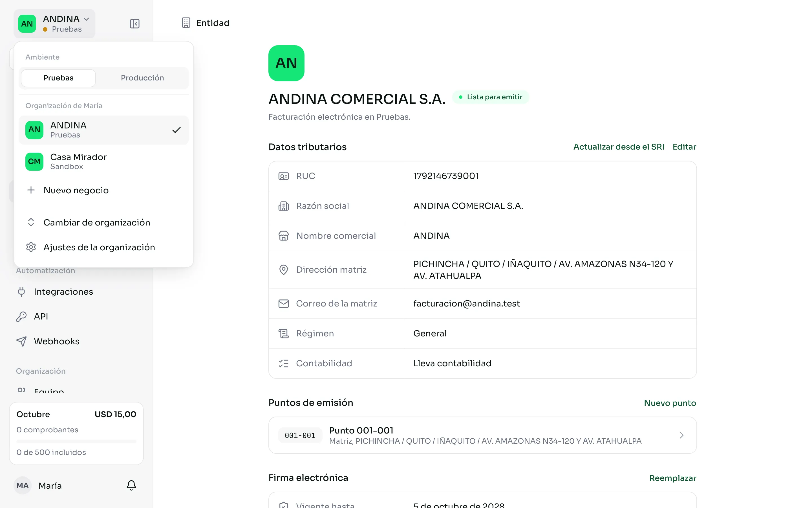Click the Nombre comercial store icon
The width and height of the screenshot is (812, 508).
click(x=284, y=236)
